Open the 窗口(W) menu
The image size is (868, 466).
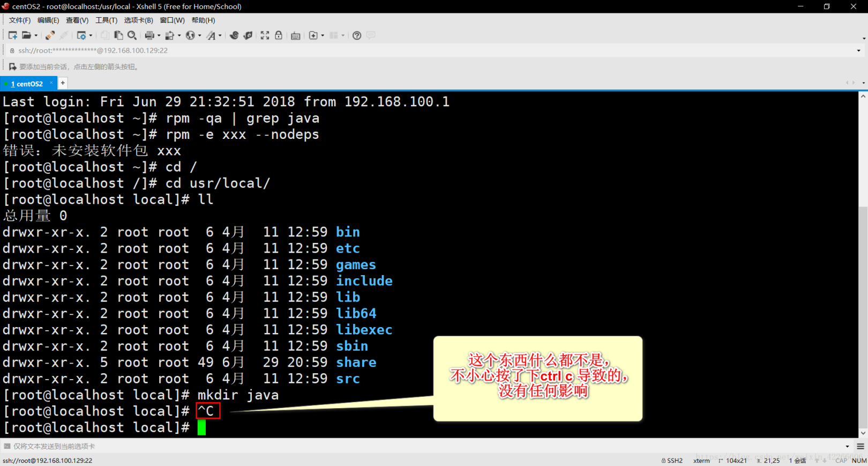click(x=172, y=20)
